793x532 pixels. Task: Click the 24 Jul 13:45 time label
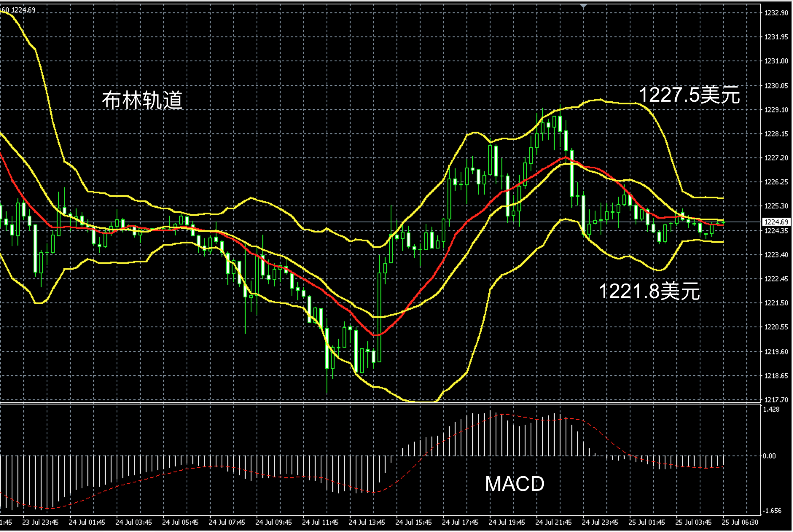367,523
